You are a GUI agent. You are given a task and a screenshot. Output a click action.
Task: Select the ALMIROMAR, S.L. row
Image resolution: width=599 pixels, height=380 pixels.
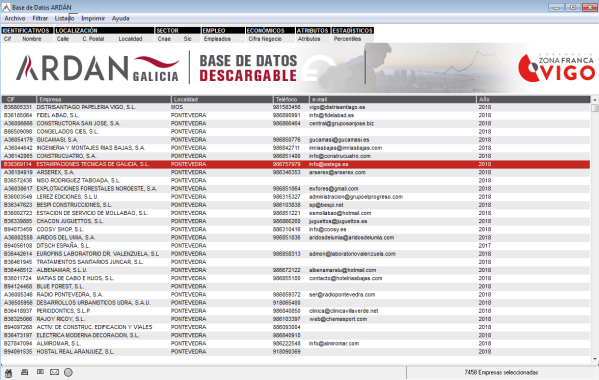coord(296,343)
